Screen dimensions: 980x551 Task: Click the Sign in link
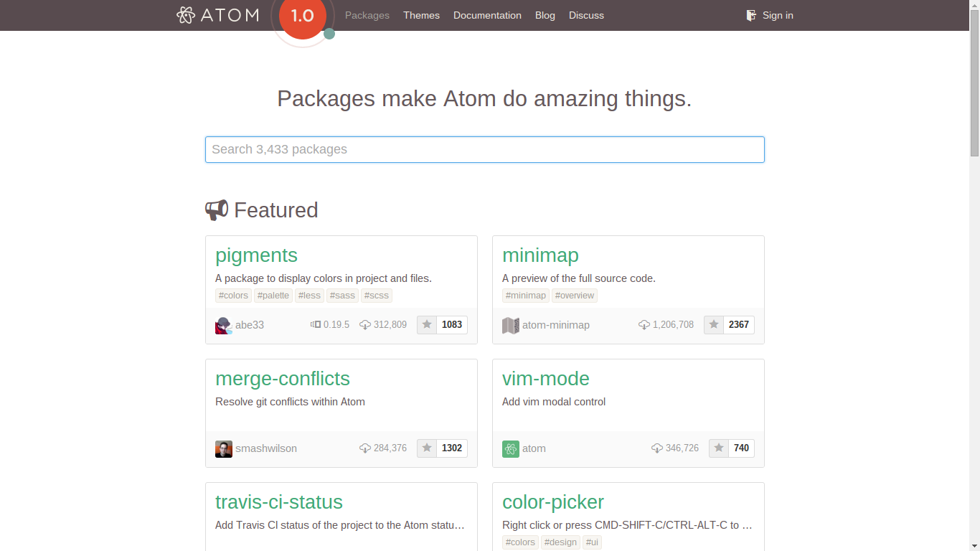point(778,15)
